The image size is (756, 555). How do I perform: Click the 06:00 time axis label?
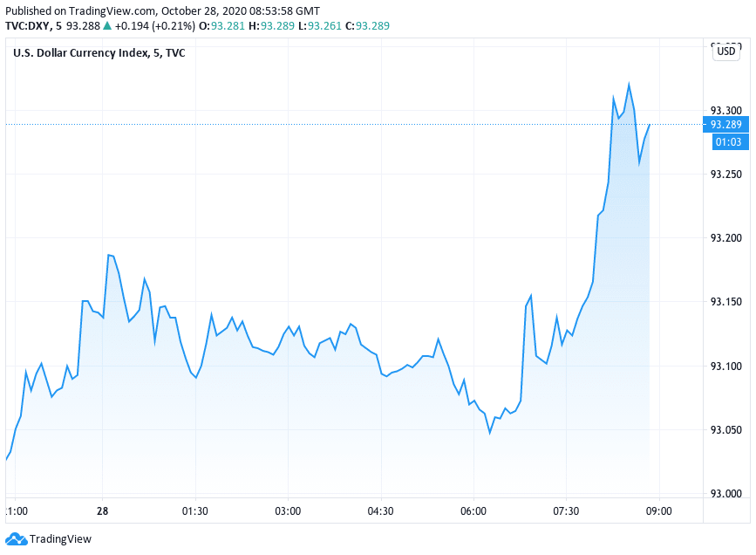[x=473, y=510]
